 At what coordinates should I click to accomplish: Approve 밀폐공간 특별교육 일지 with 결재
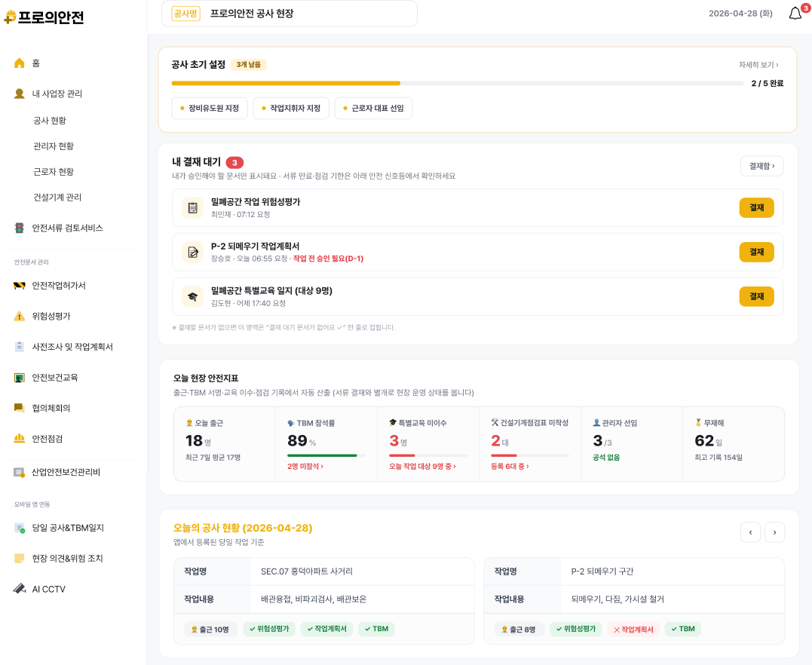757,297
